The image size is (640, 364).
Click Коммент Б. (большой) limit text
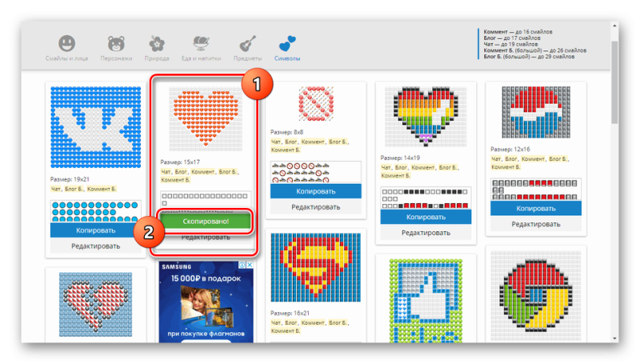[x=535, y=50]
